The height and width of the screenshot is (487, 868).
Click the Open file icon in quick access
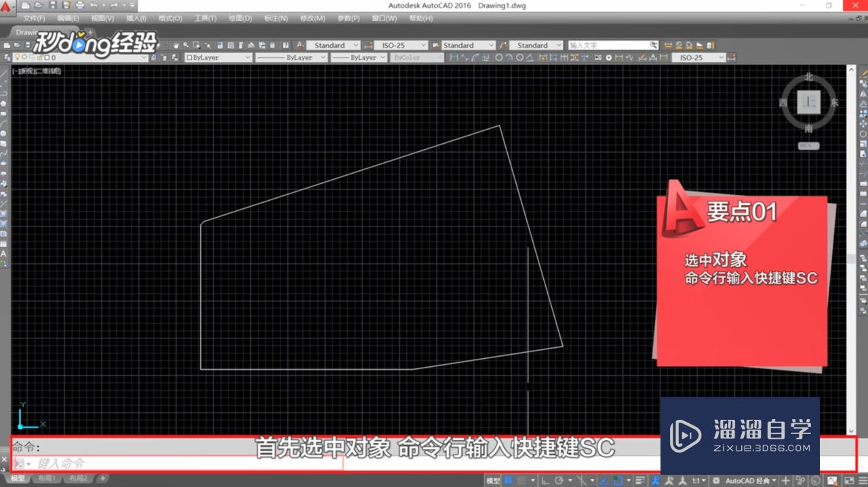pyautogui.click(x=39, y=5)
